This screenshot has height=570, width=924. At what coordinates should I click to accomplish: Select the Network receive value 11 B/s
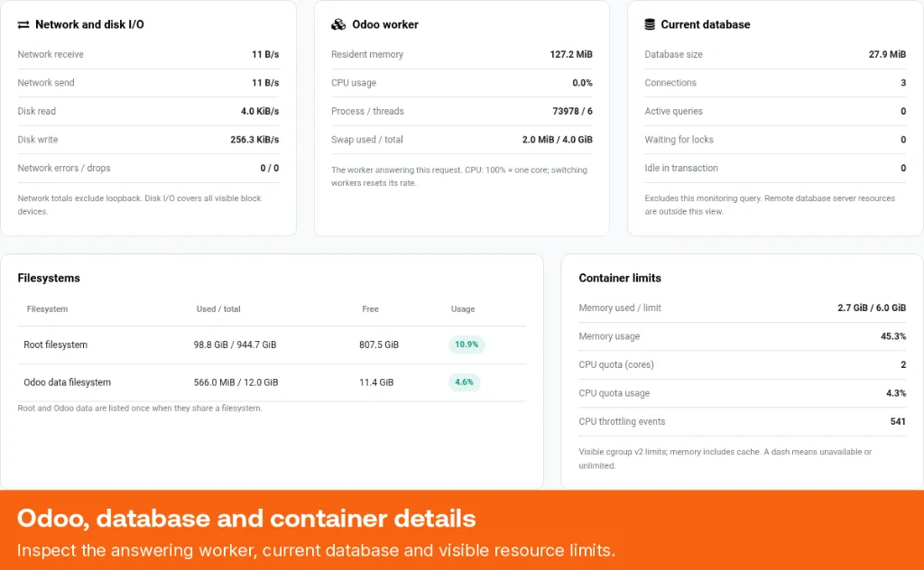(265, 54)
